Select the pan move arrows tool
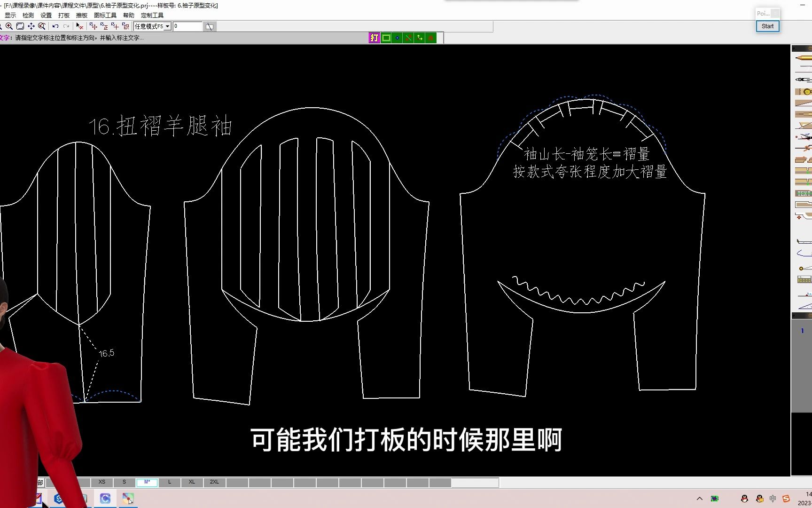Viewport: 812px width, 508px height. point(31,26)
